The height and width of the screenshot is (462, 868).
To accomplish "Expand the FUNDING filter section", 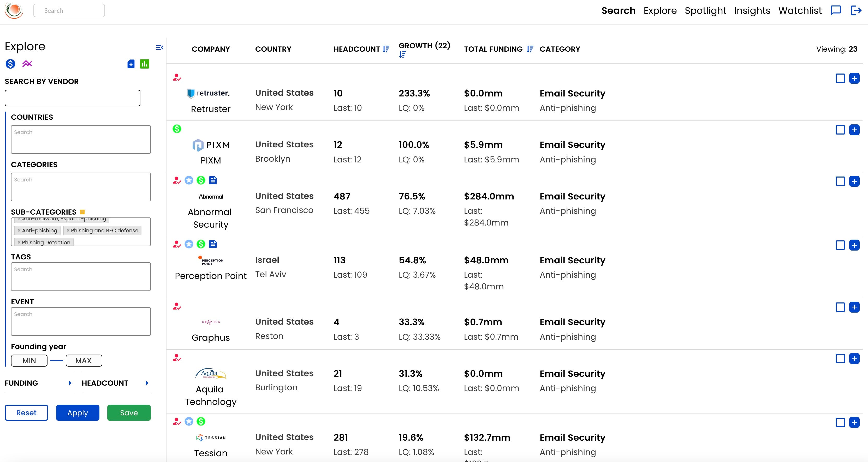I will pos(39,383).
